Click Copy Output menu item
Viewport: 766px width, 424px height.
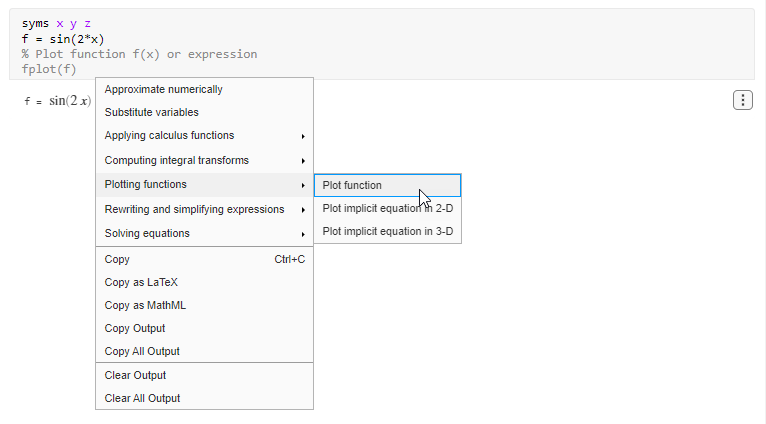(135, 328)
